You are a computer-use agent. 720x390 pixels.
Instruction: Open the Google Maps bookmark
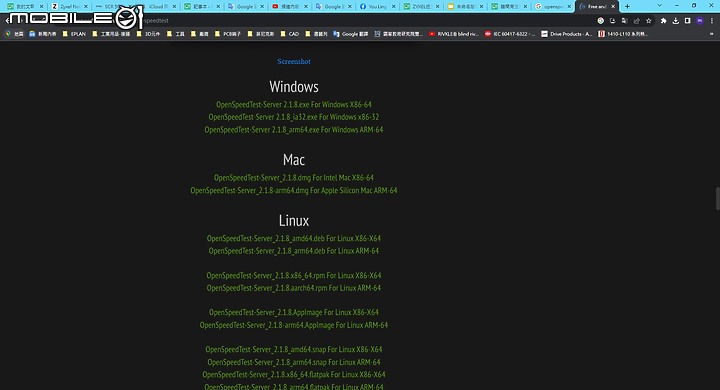14,34
